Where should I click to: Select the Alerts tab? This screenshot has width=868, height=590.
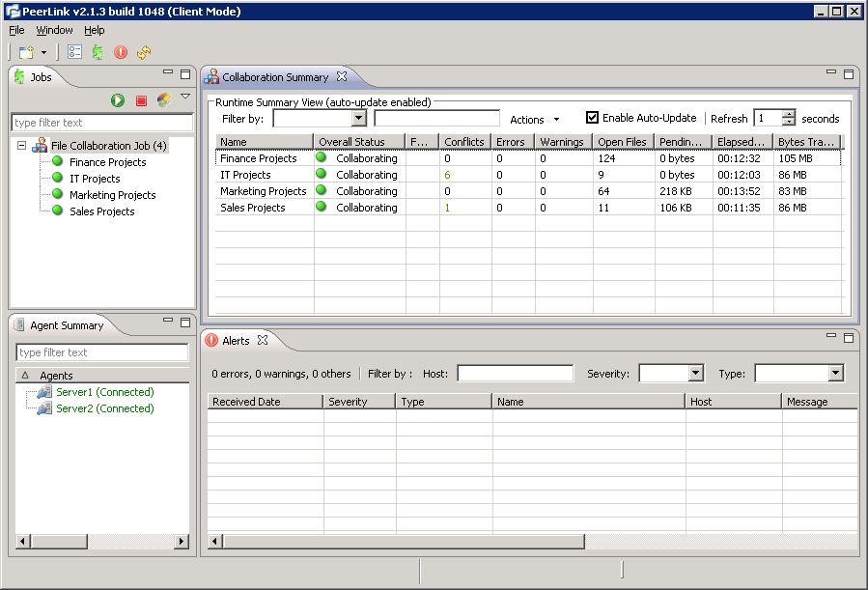[x=236, y=340]
